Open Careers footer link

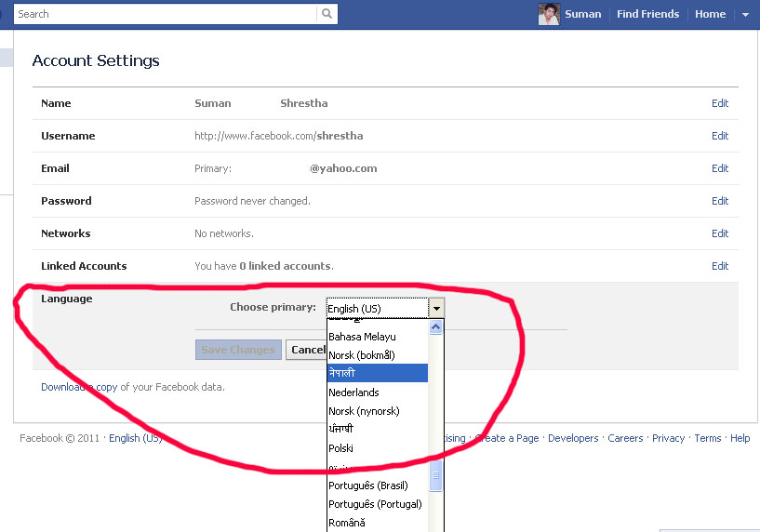coord(625,438)
